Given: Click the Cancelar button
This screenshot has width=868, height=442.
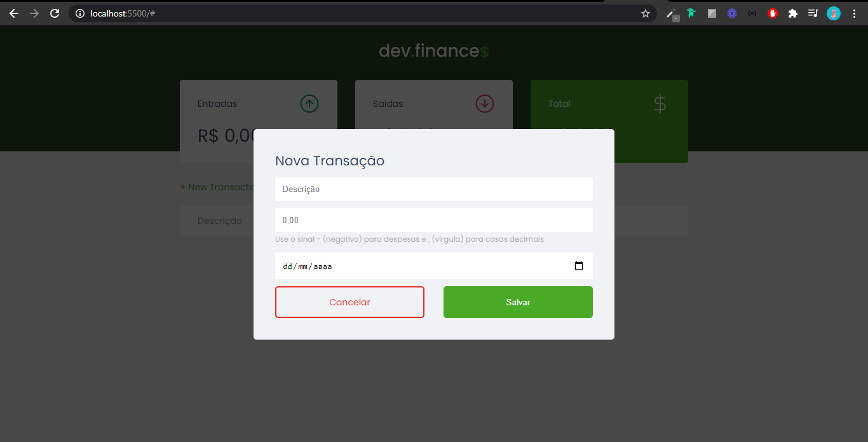Looking at the screenshot, I should [349, 302].
